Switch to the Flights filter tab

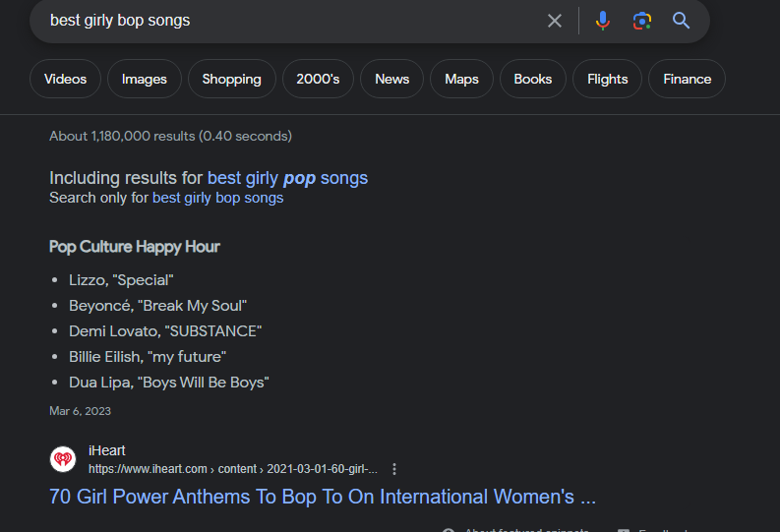point(608,79)
